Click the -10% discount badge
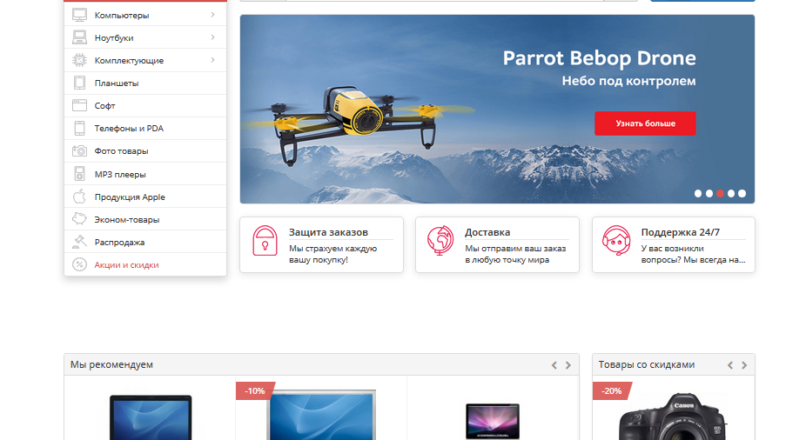The image size is (806, 440). pyautogui.click(x=255, y=391)
